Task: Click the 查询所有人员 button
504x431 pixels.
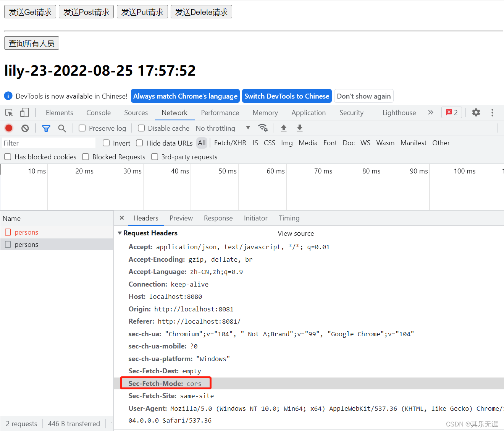Action: (32, 43)
